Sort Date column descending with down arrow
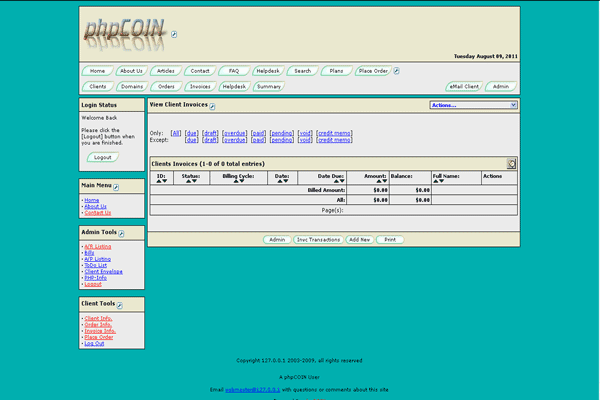600x400 pixels. (286, 181)
